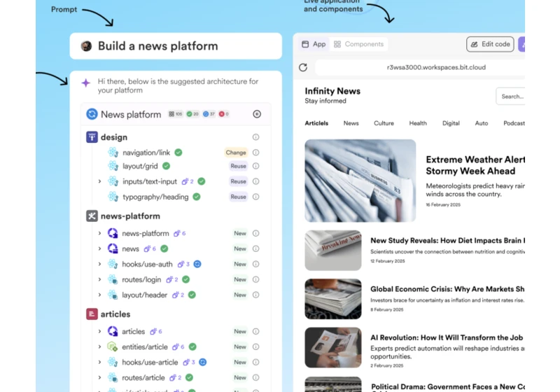Open the Articlels category tab

point(316,123)
